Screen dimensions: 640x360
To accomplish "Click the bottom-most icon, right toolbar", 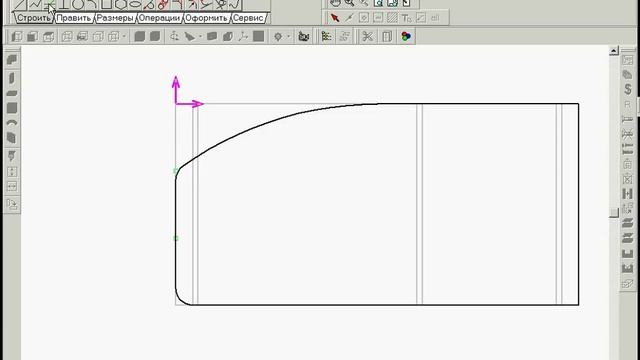I will click(628, 284).
